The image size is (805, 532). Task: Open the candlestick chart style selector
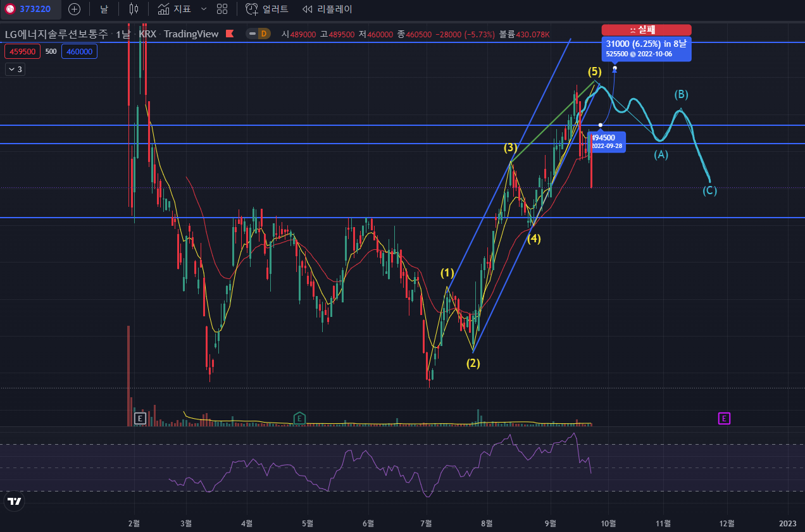click(x=134, y=9)
